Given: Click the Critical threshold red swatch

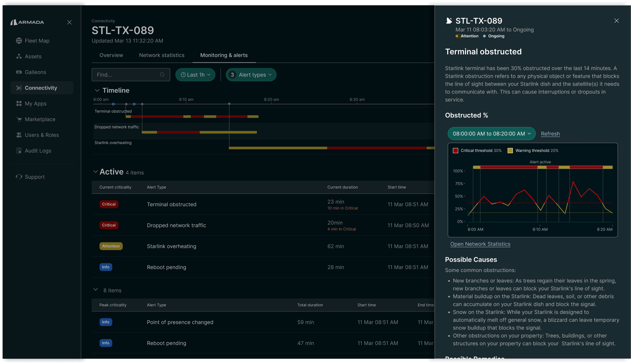Looking at the screenshot, I should [x=455, y=151].
